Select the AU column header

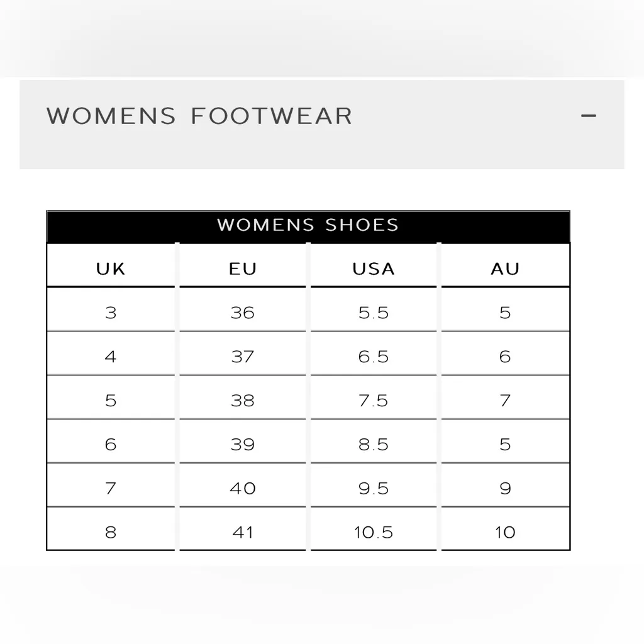pyautogui.click(x=505, y=269)
